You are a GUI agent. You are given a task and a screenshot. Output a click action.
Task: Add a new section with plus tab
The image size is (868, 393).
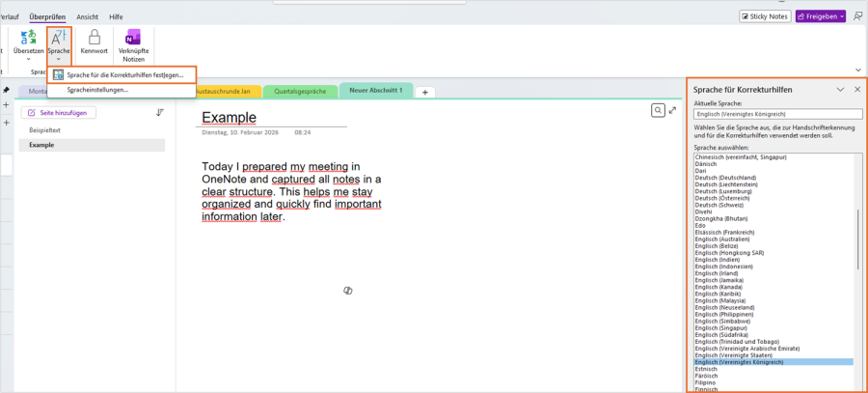pyautogui.click(x=425, y=92)
